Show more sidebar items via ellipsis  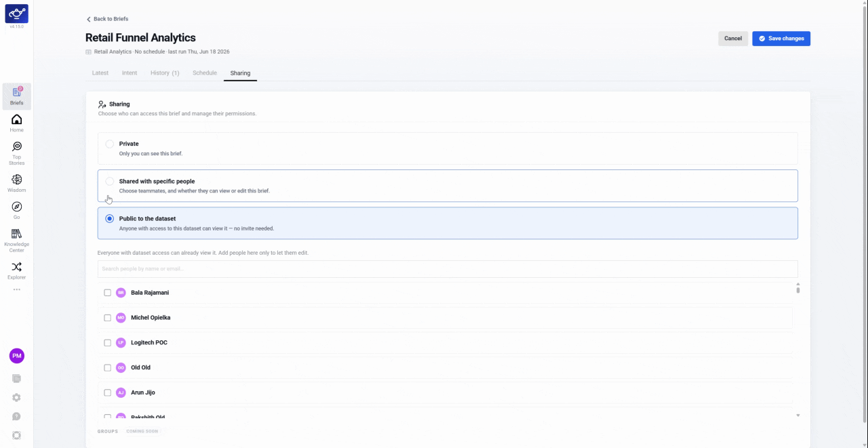[16, 289]
